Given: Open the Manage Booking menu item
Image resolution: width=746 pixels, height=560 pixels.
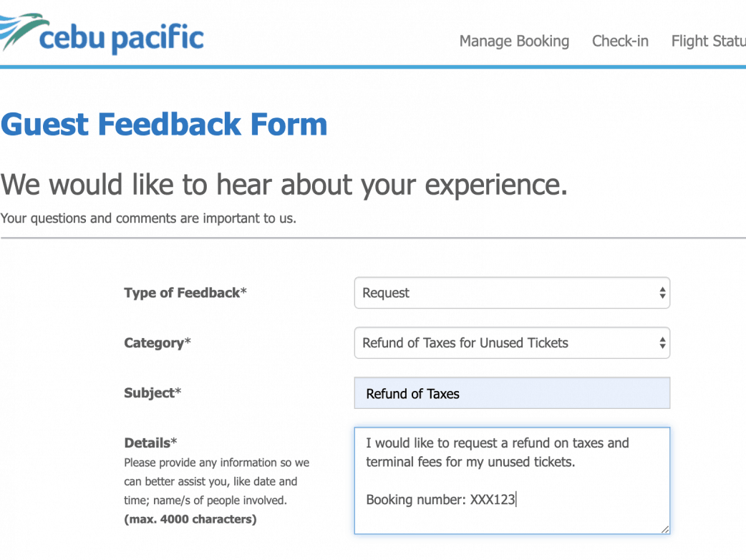Looking at the screenshot, I should (x=514, y=42).
